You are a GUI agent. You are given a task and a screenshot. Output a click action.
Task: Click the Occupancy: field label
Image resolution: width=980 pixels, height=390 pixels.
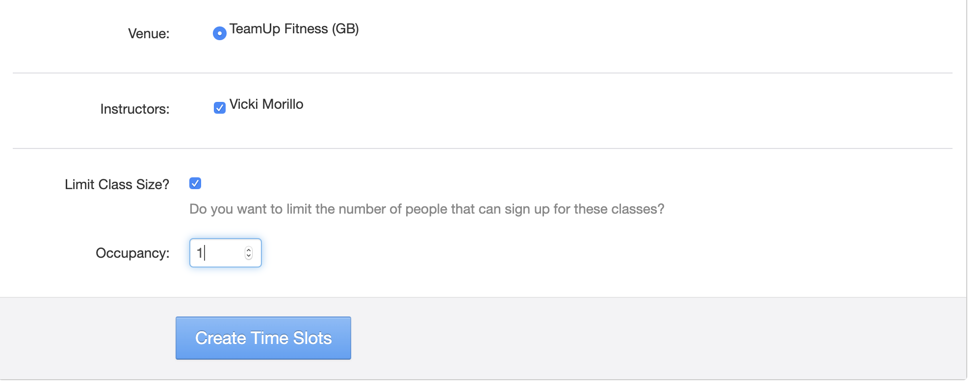(x=132, y=253)
